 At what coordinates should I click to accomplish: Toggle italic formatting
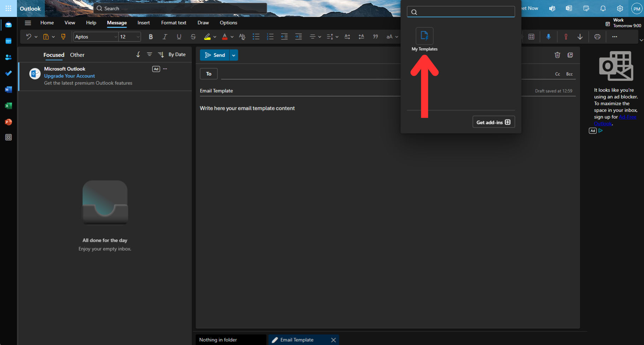[x=165, y=36]
